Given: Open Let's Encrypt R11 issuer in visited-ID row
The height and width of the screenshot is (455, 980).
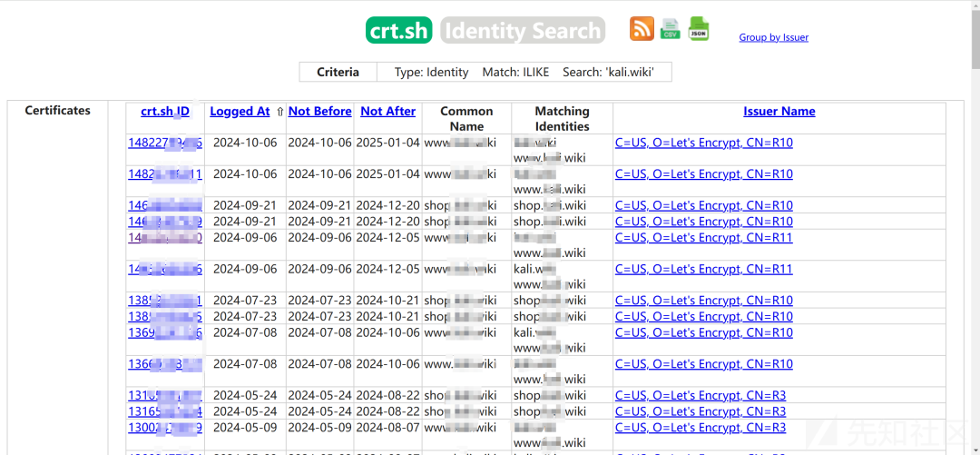Looking at the screenshot, I should (x=704, y=238).
